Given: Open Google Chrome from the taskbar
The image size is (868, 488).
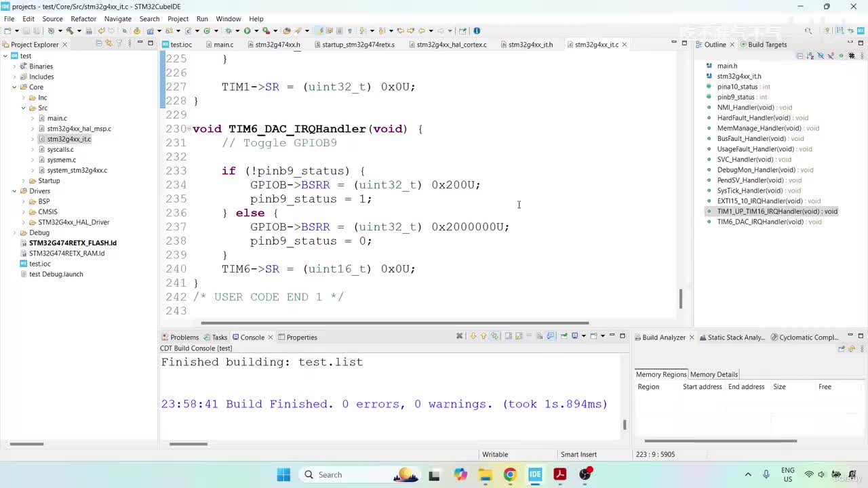Looking at the screenshot, I should click(510, 474).
